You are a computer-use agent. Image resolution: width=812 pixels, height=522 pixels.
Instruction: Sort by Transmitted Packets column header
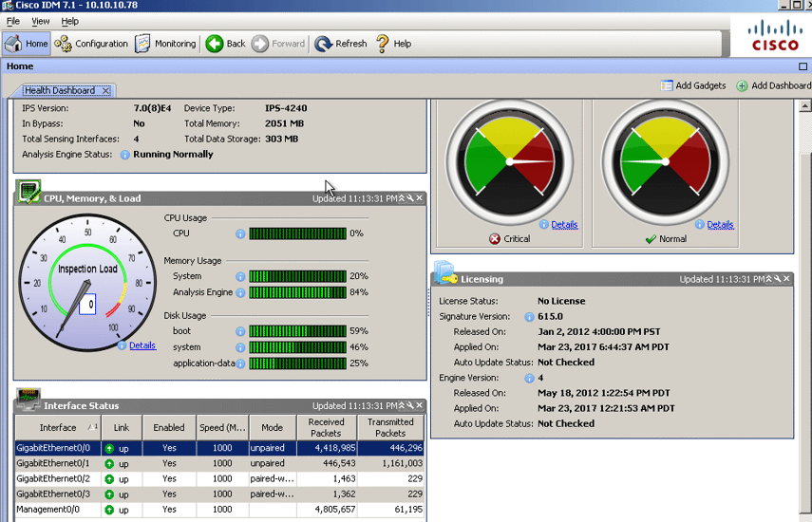tap(390, 428)
